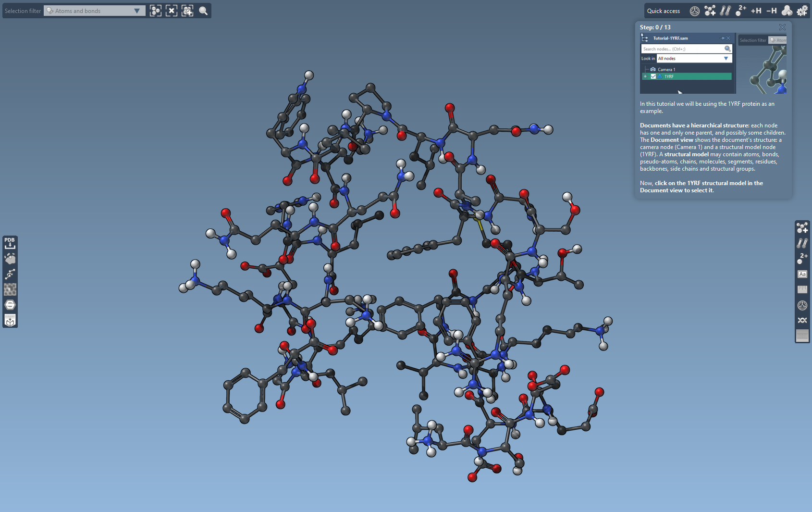Image resolution: width=812 pixels, height=512 pixels.
Task: Toggle the 1YRF visibility checkbox
Action: (653, 76)
